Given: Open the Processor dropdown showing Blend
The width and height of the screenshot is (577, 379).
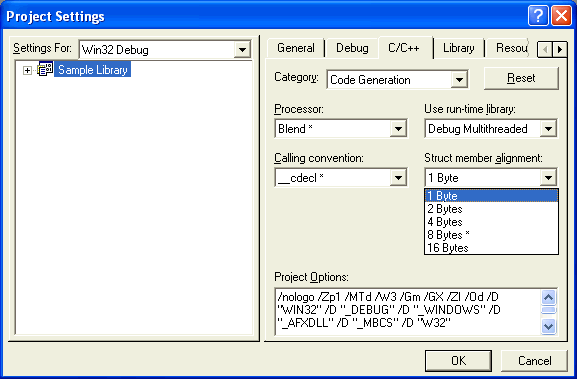Looking at the screenshot, I should point(398,128).
